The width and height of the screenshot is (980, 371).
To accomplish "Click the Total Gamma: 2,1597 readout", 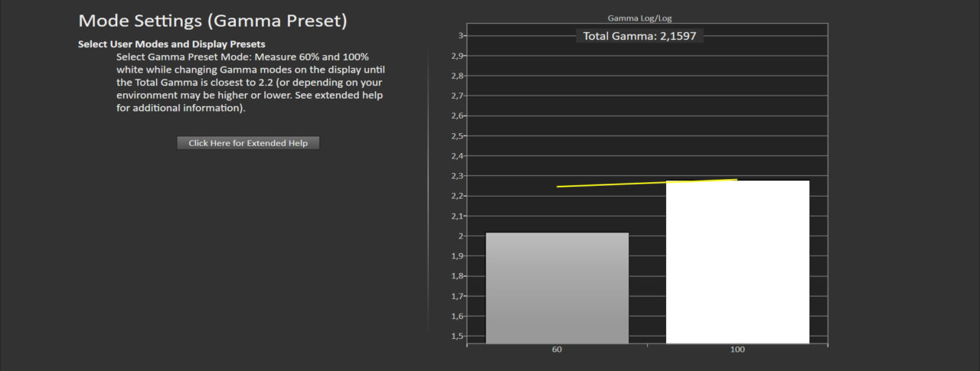I will 639,36.
